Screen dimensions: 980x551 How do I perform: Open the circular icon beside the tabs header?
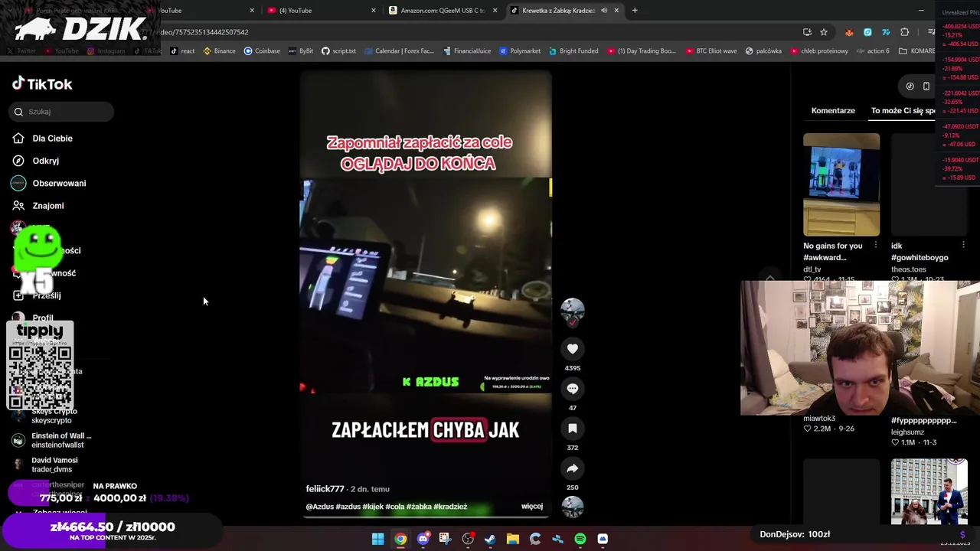[x=910, y=86]
